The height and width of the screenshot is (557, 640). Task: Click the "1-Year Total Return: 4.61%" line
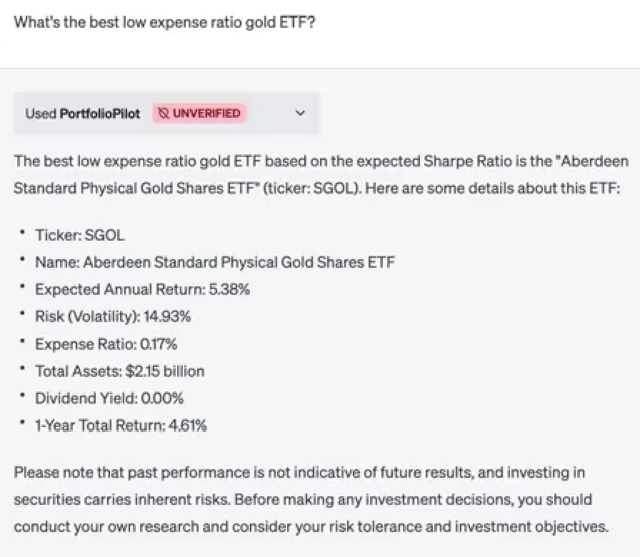coord(121,425)
